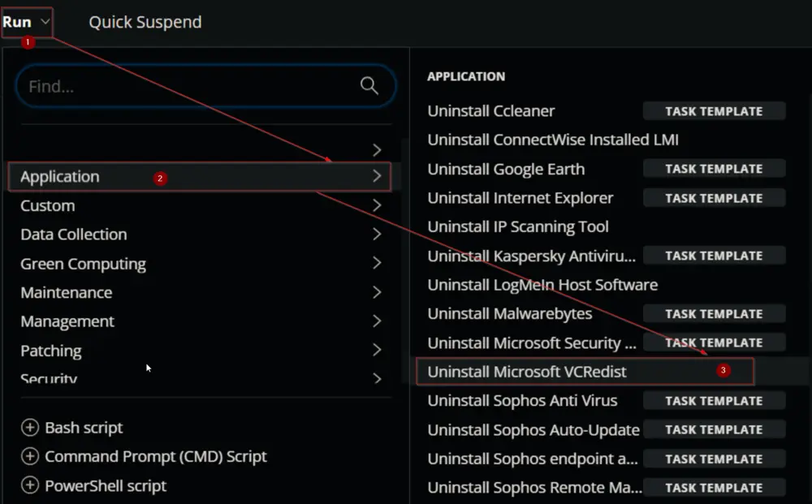Expand the Custom category chevron

click(377, 205)
